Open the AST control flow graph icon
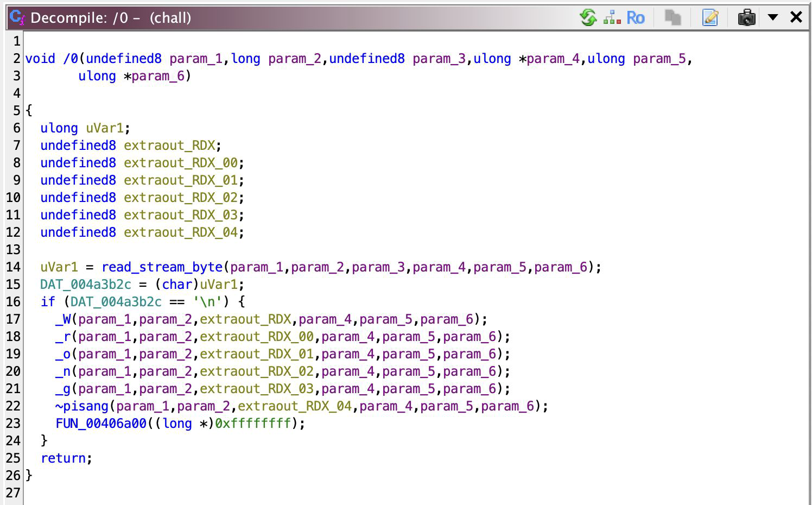The width and height of the screenshot is (812, 505). (612, 17)
